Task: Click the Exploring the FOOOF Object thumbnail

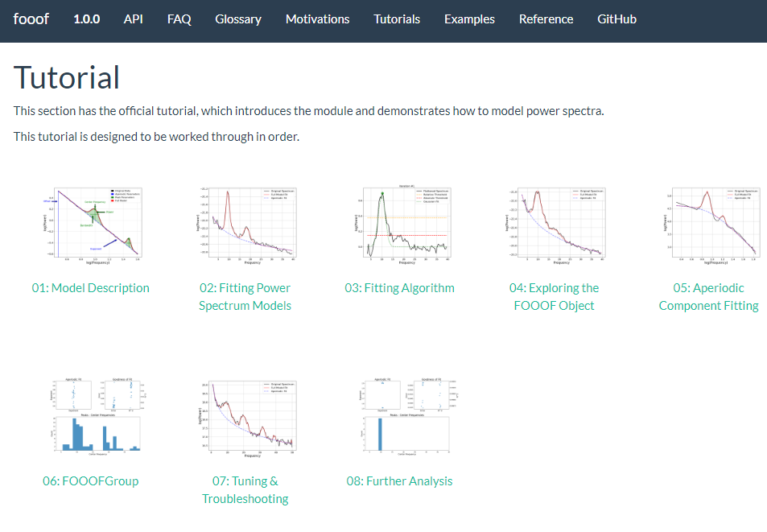Action: tap(555, 222)
